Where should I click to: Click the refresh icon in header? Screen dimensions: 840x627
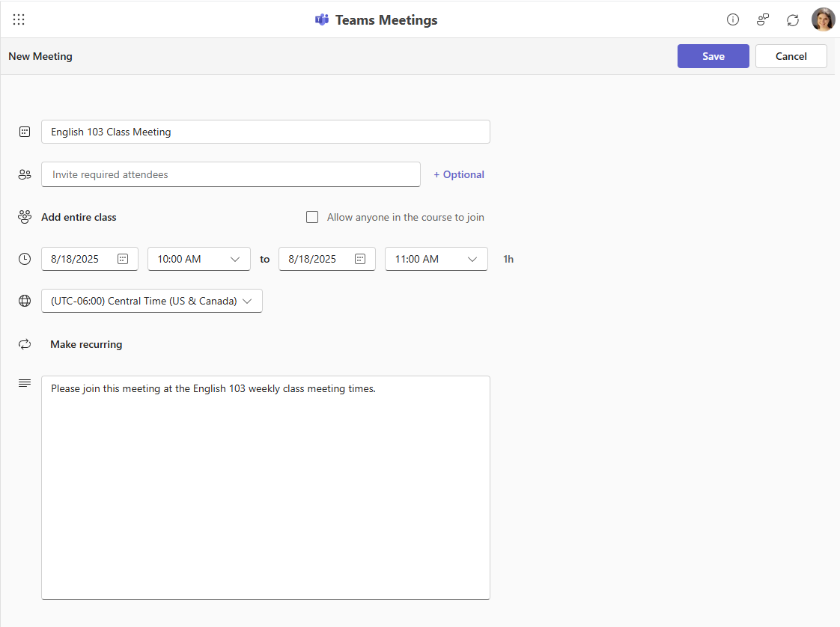[x=793, y=19]
